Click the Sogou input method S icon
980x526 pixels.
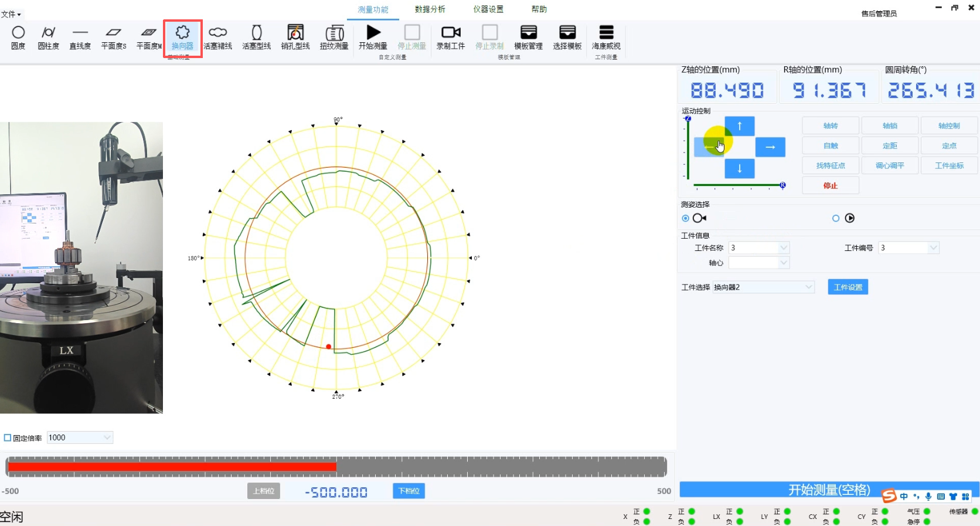click(889, 496)
